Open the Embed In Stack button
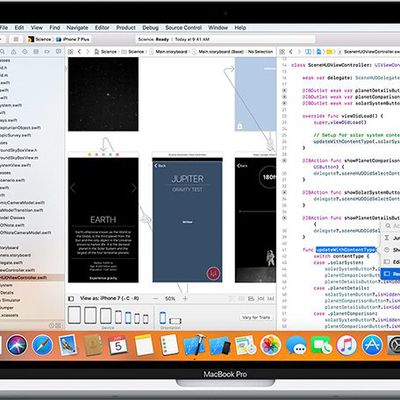 (251, 299)
